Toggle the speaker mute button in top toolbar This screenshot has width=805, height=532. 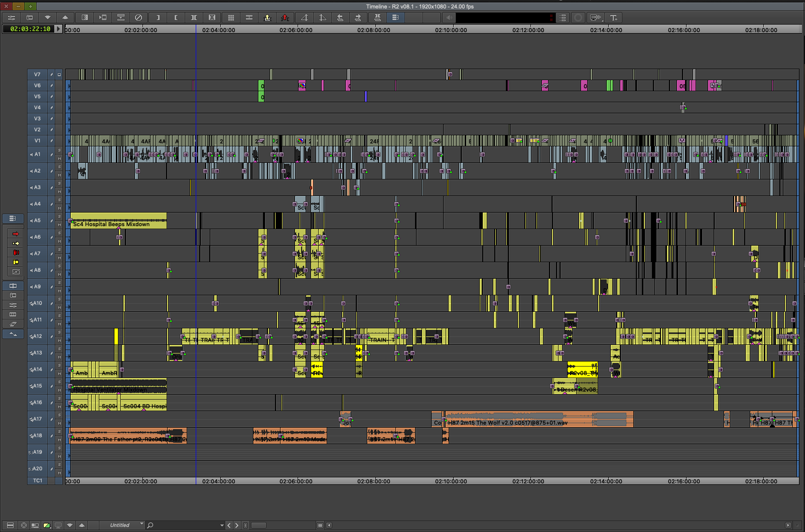pyautogui.click(x=449, y=18)
